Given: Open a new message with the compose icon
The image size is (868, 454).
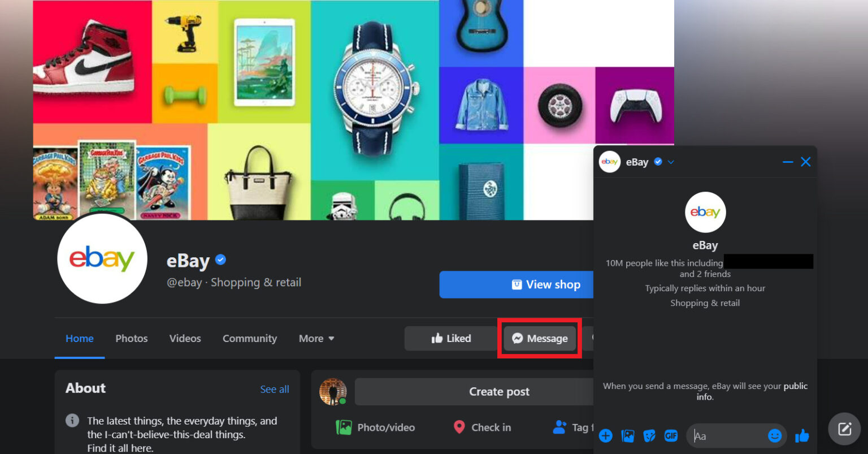Looking at the screenshot, I should 844,428.
